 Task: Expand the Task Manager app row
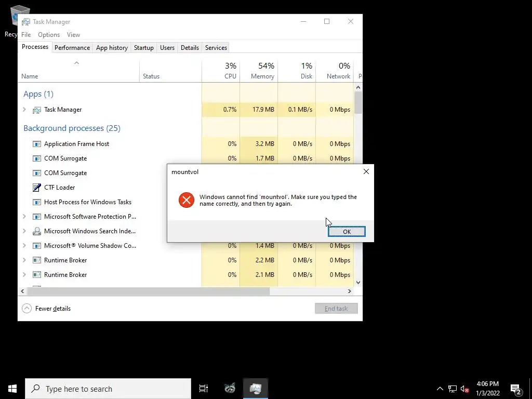point(24,110)
